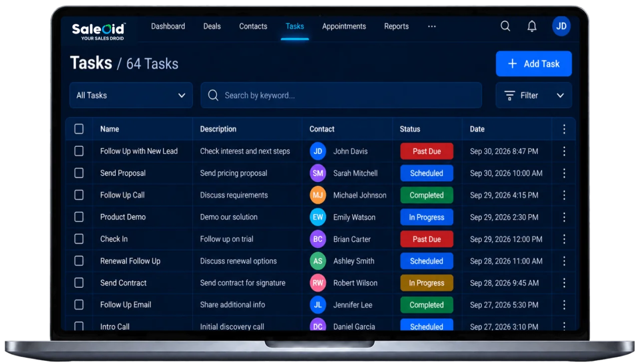Screen dimensions: 639x364
Task: Click Sarah Mitchell's SM avatar
Action: click(x=318, y=173)
